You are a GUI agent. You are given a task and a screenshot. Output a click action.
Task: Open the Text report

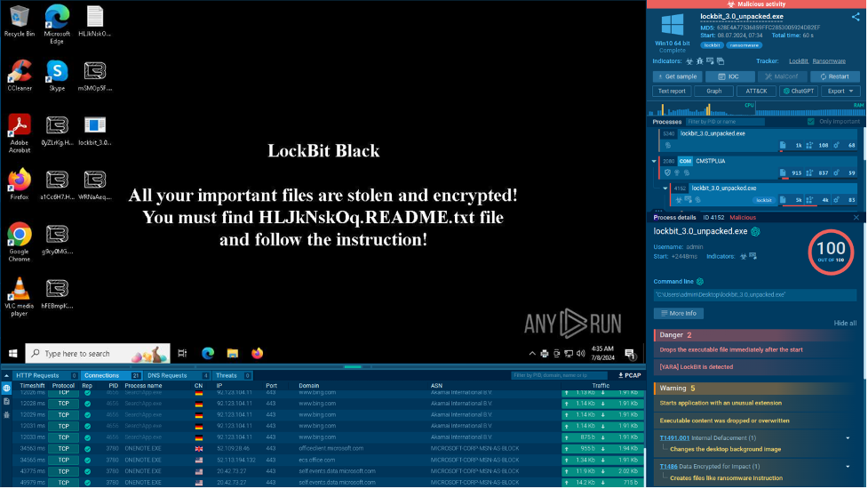672,92
